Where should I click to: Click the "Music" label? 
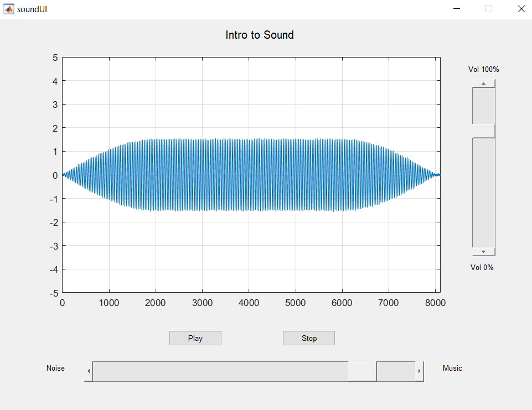click(x=452, y=369)
